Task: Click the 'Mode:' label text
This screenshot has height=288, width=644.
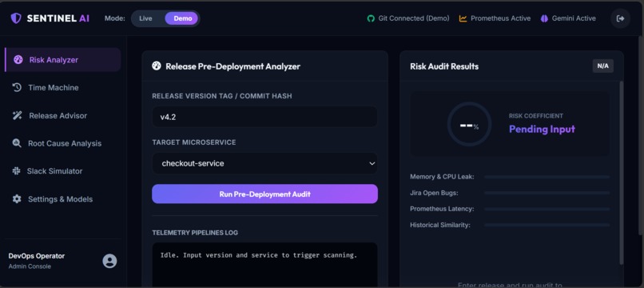Action: tap(114, 18)
